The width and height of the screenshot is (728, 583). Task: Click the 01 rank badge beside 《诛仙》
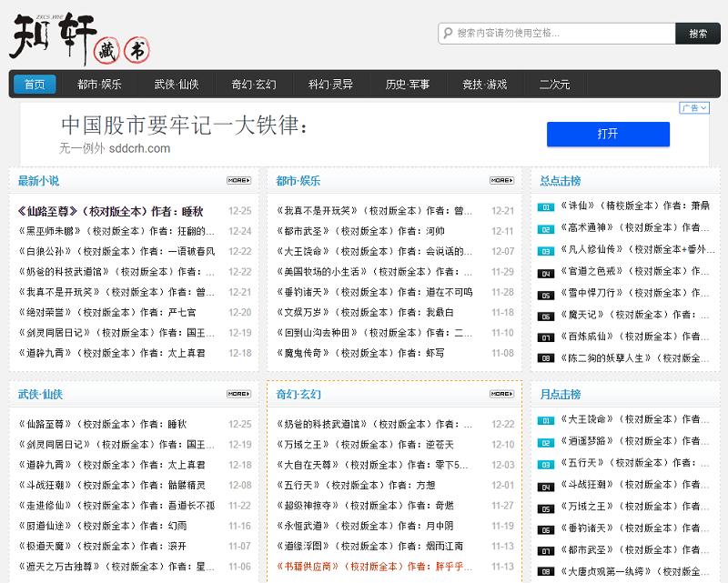[545, 206]
